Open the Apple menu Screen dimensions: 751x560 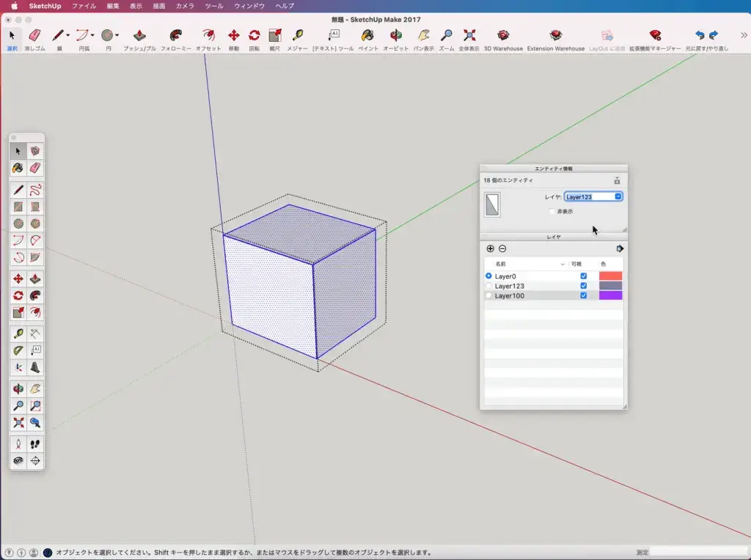[15, 6]
